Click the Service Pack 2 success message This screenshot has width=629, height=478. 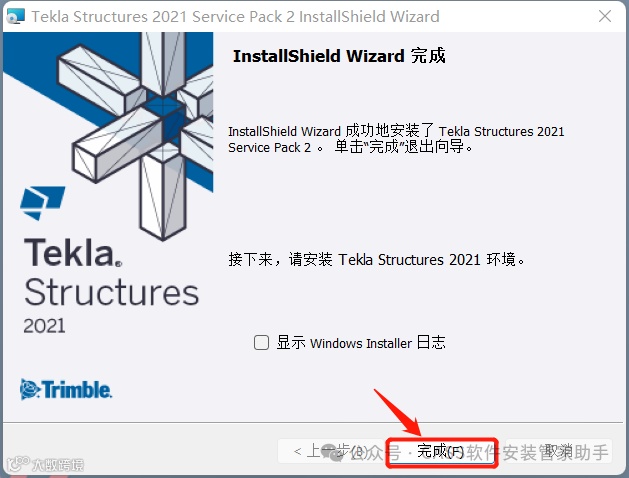pos(396,139)
